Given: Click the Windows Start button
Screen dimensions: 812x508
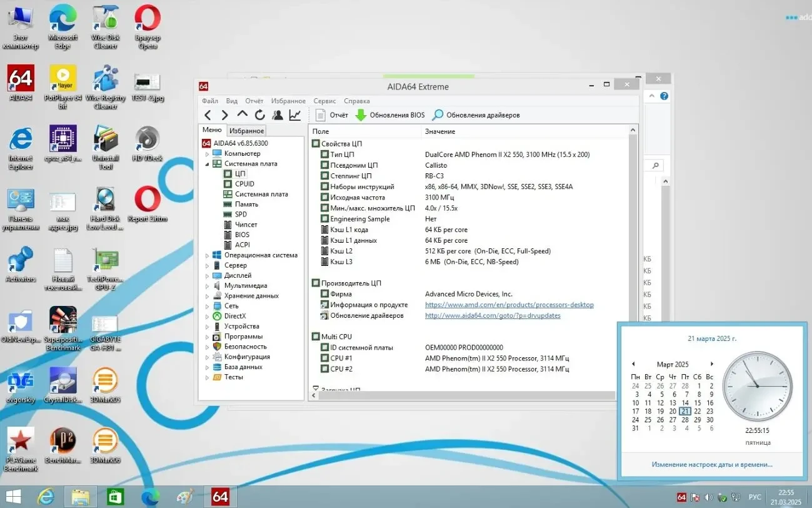Looking at the screenshot, I should 13,497.
